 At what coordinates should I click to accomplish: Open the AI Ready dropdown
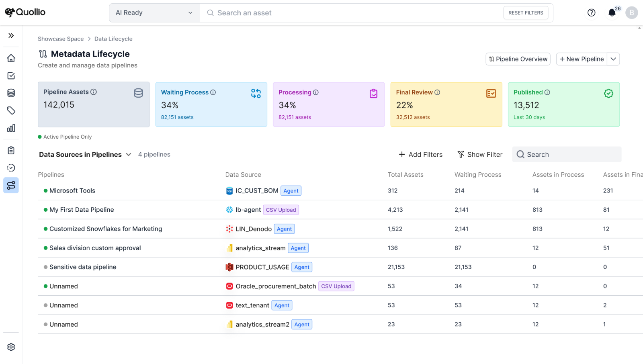(154, 13)
